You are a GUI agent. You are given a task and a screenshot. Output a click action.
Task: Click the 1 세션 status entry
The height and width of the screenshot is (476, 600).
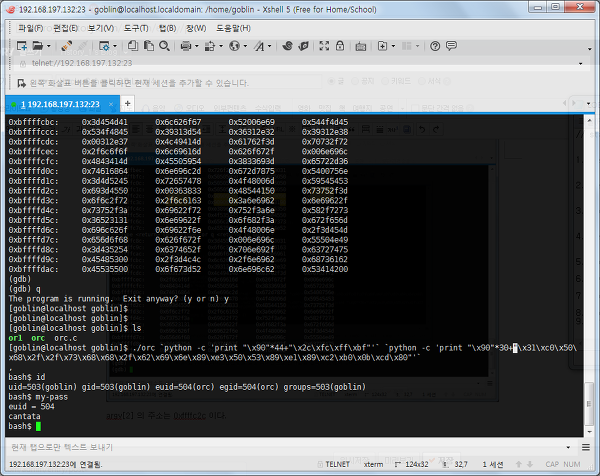(x=493, y=464)
